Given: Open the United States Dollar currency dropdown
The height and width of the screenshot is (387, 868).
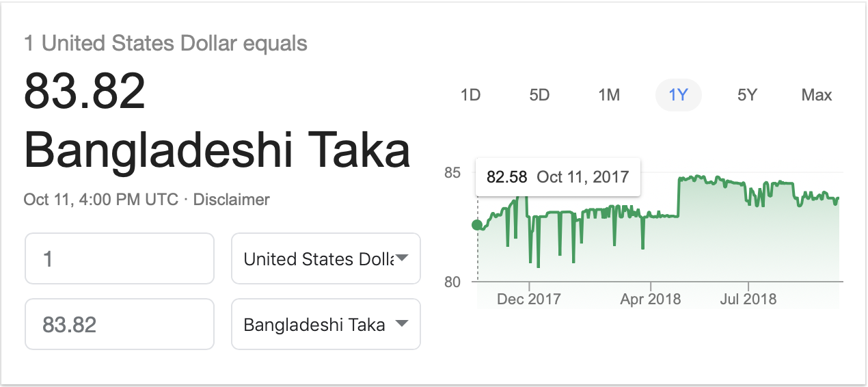Looking at the screenshot, I should point(326,258).
